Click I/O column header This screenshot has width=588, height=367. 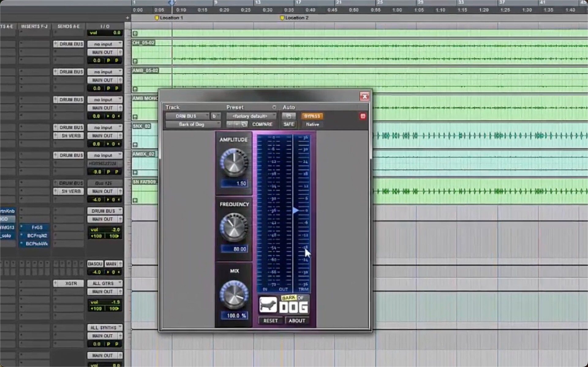pyautogui.click(x=105, y=26)
